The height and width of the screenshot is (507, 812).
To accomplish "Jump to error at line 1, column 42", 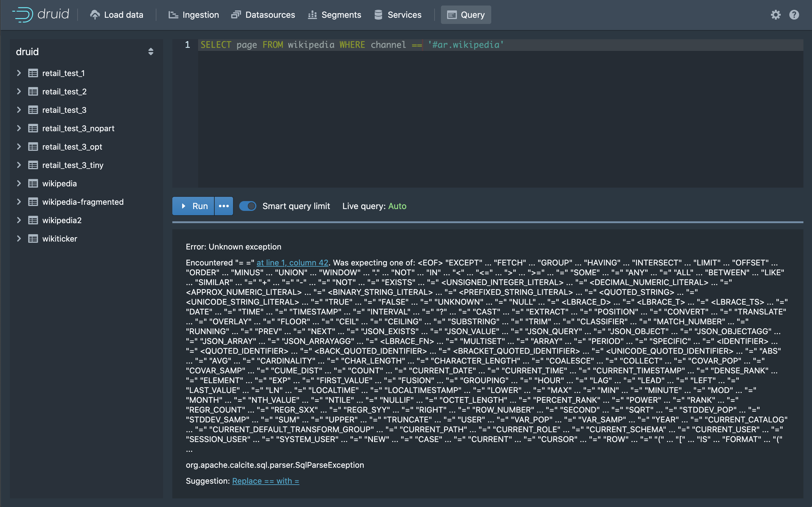I will pos(292,263).
